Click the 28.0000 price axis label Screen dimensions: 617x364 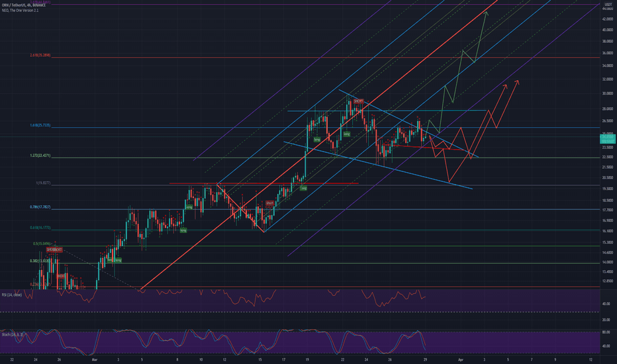click(x=608, y=109)
